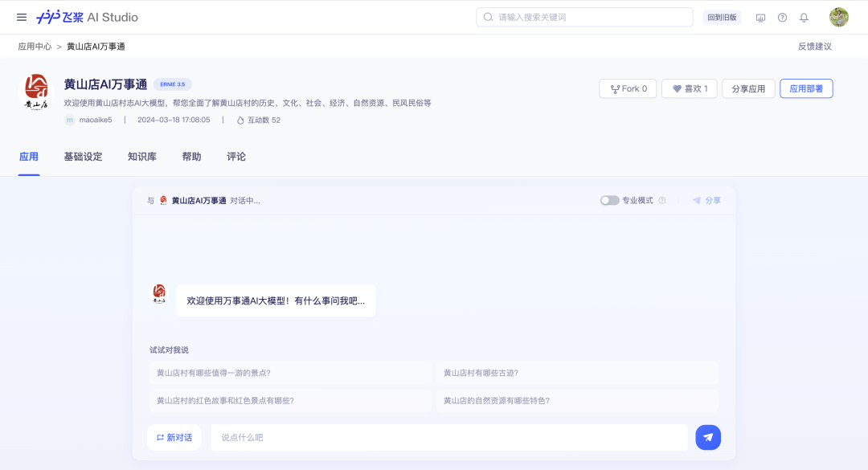Image resolution: width=868 pixels, height=470 pixels.
Task: Switch to the 应用 tab
Action: coord(29,157)
